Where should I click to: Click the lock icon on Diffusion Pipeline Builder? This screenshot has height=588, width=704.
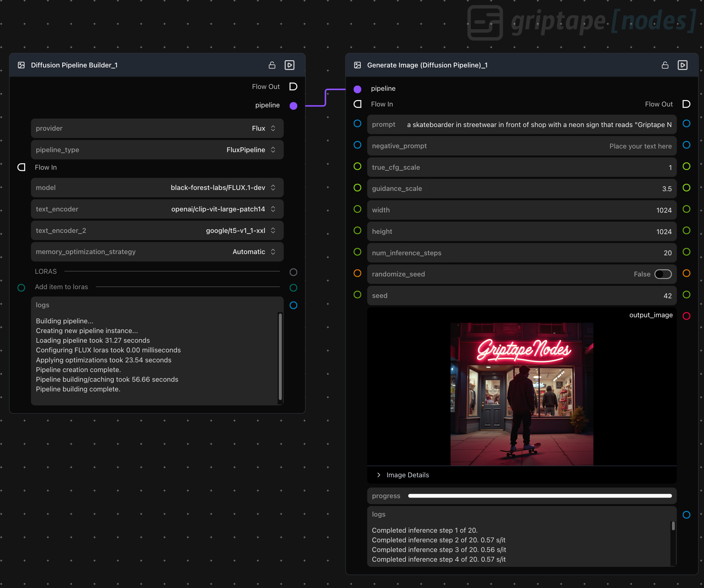click(272, 65)
